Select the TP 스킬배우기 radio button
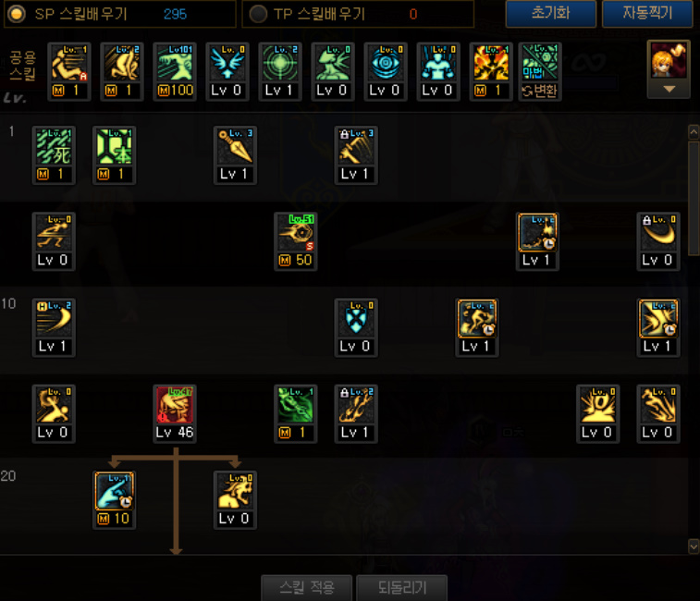 (x=258, y=14)
